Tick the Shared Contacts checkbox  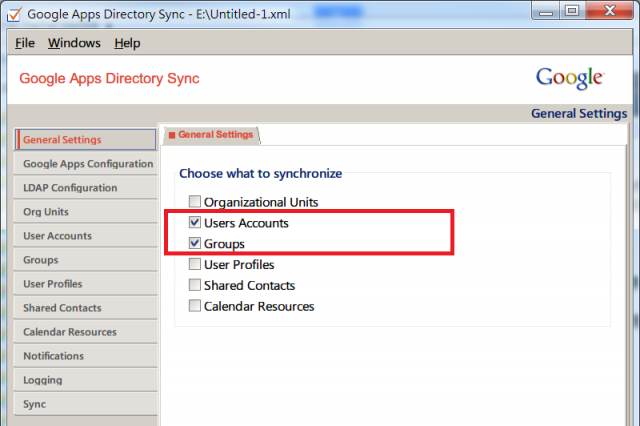[x=195, y=285]
